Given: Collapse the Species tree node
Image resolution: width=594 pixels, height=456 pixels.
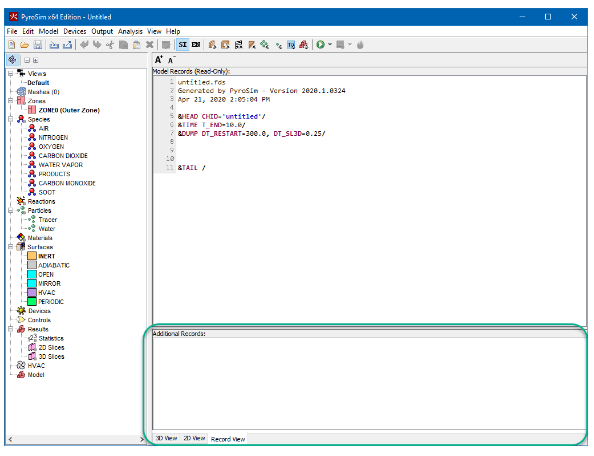Looking at the screenshot, I should click(11, 119).
